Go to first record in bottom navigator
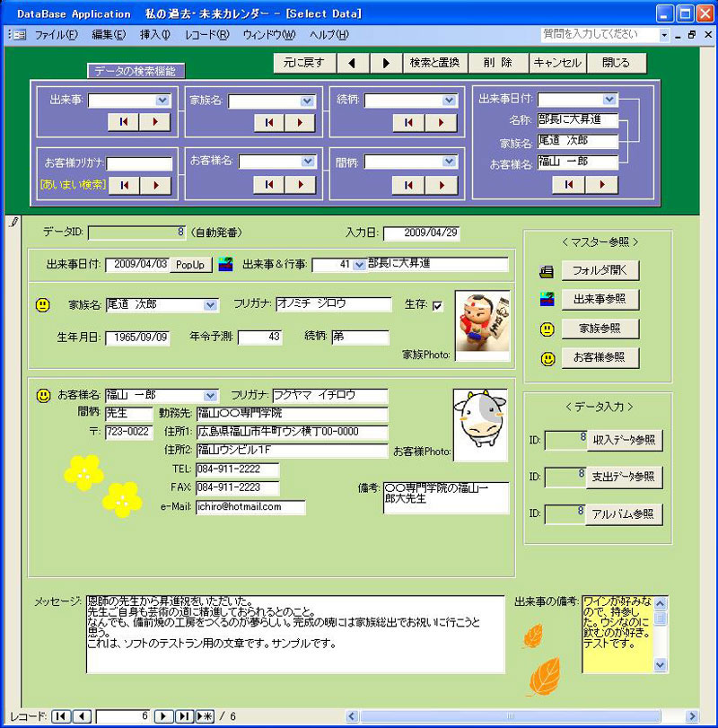The height and width of the screenshot is (728, 718). point(60,715)
